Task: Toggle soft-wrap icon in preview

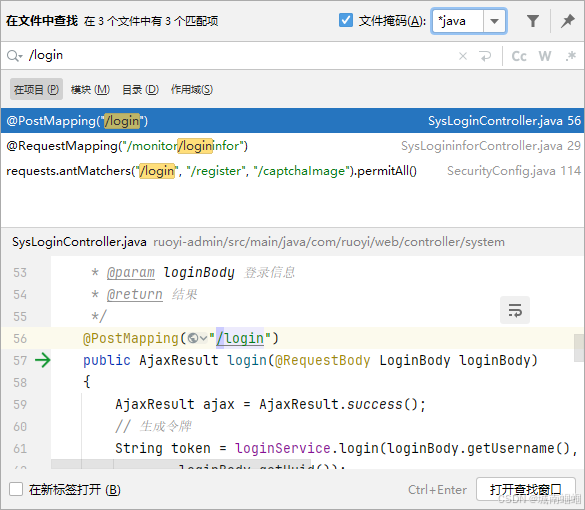Action: coord(515,310)
